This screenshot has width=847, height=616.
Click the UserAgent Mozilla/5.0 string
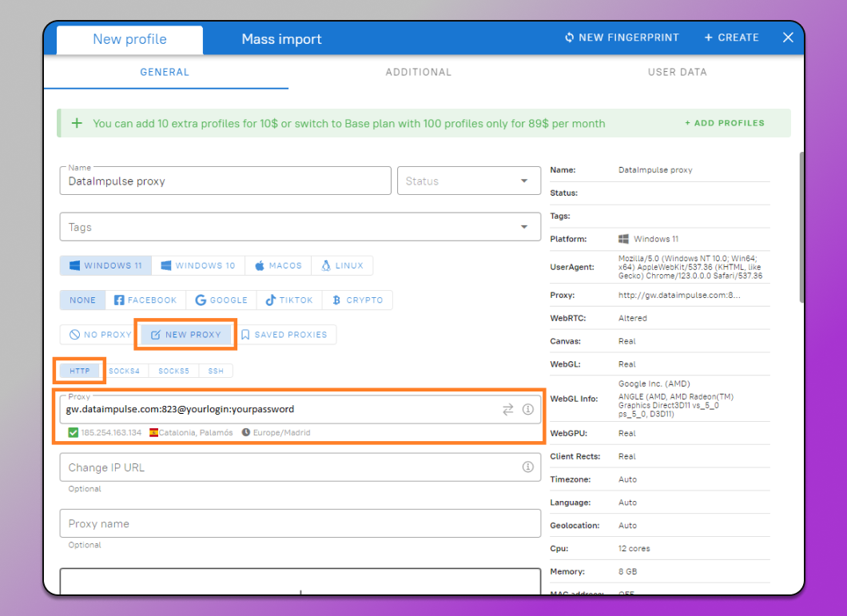pos(690,267)
